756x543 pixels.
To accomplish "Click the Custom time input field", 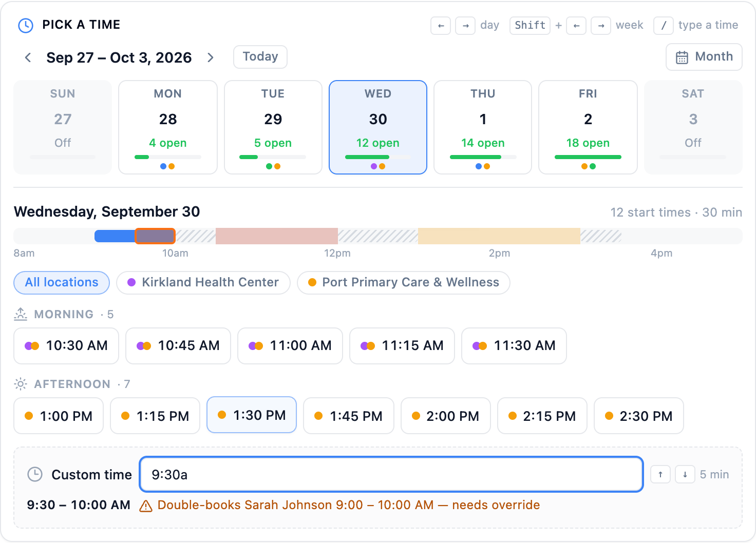I will pos(391,474).
